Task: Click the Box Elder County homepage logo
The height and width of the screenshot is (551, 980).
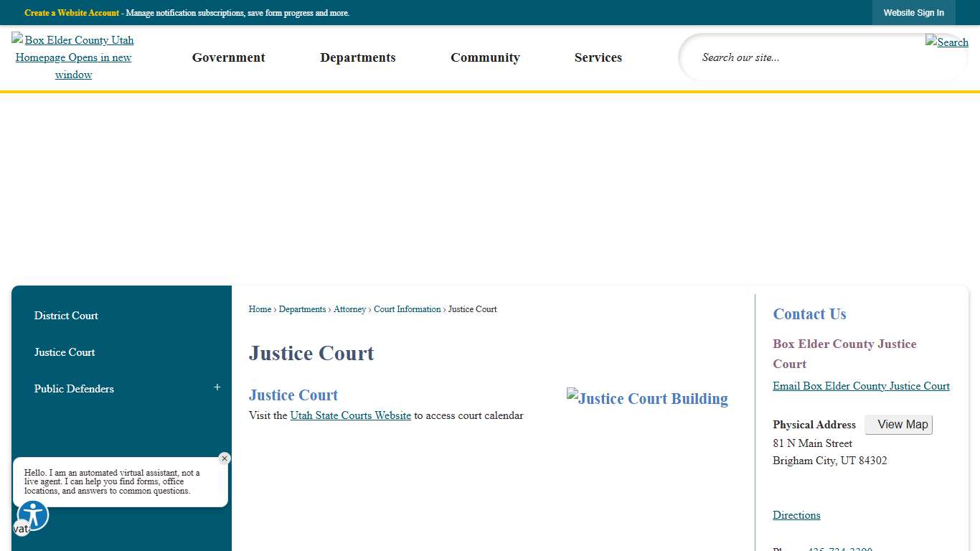Action: [x=72, y=57]
